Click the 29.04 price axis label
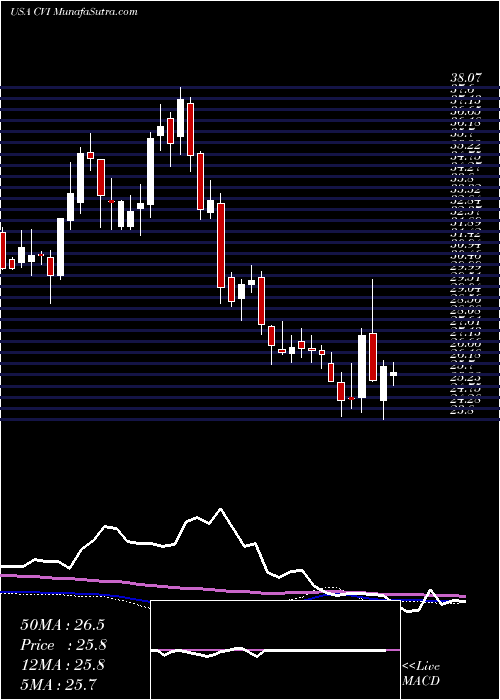Image resolution: width=500 pixels, height=700 pixels. [465, 288]
